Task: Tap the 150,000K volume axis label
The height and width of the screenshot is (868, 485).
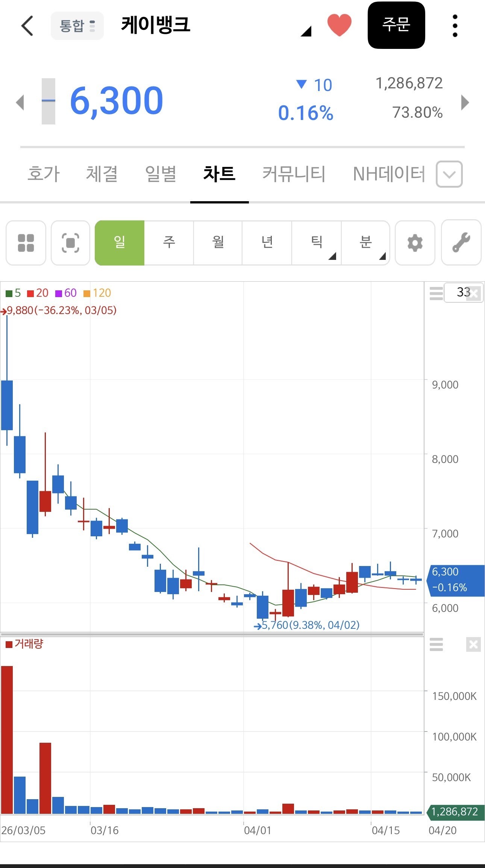Action: (x=455, y=696)
